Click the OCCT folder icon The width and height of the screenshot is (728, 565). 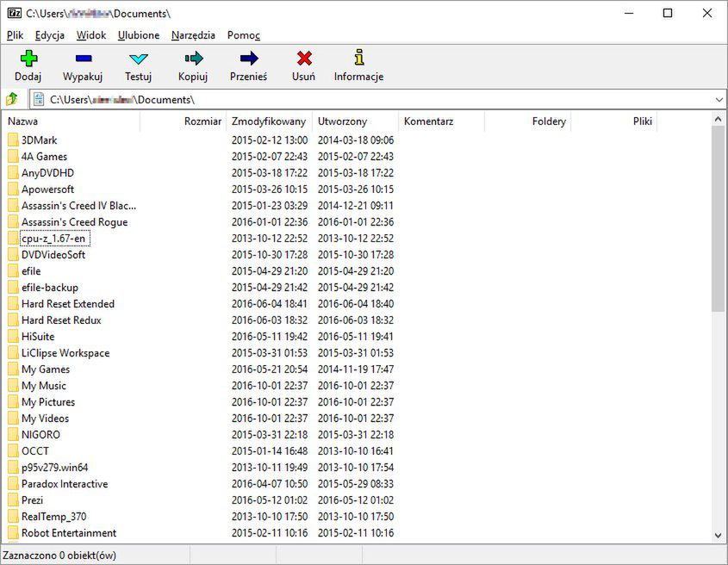13,450
